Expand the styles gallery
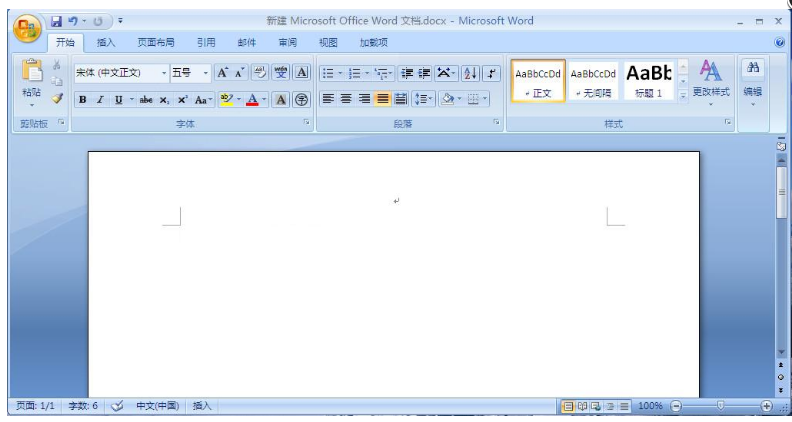Image resolution: width=792 pixels, height=422 pixels. coord(683,95)
